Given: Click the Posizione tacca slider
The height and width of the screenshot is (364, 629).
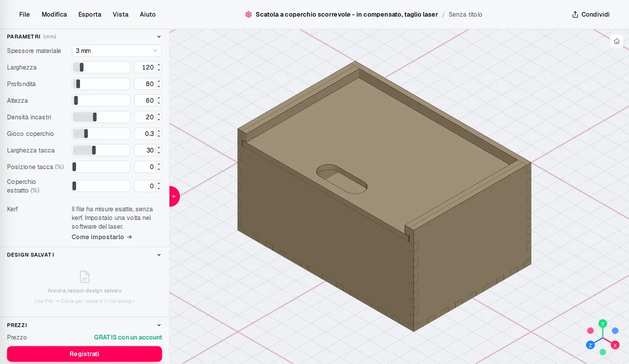Looking at the screenshot, I should click(101, 167).
